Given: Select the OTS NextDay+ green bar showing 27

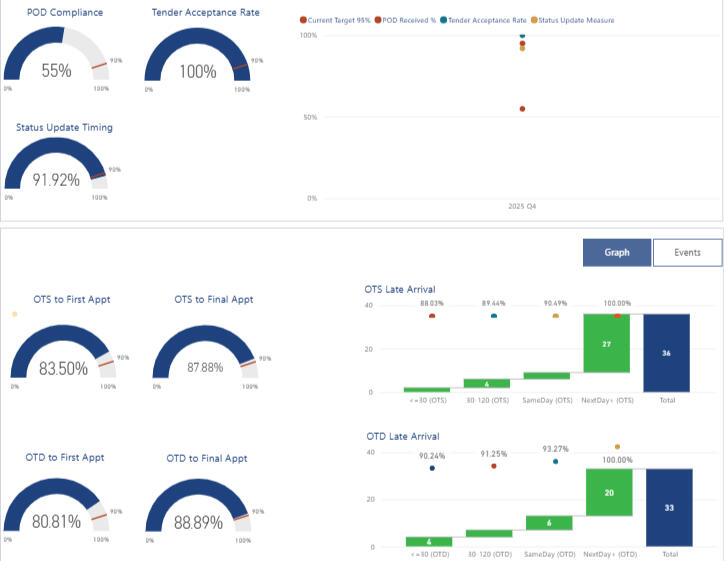Looking at the screenshot, I should pos(606,343).
